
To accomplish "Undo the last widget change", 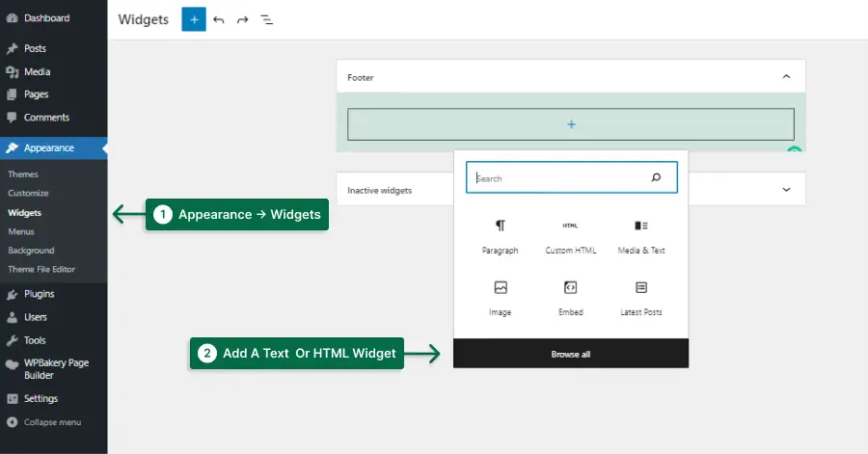I will pos(219,20).
